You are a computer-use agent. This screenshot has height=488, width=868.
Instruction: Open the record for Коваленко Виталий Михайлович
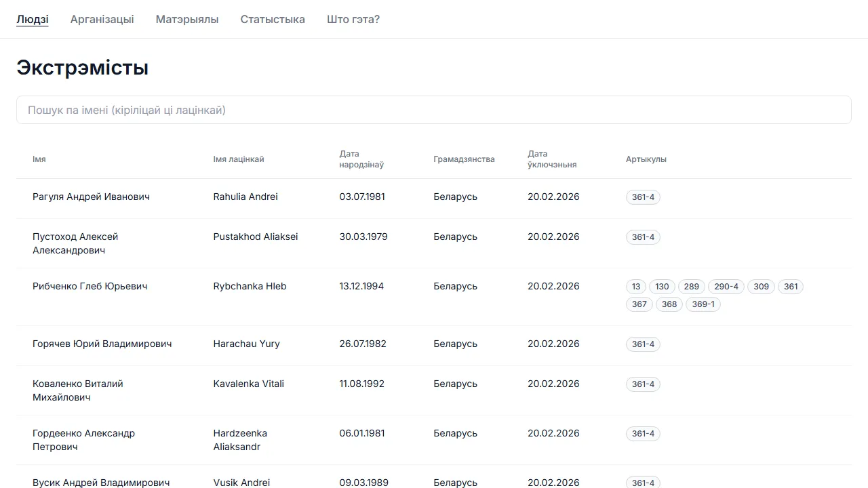[78, 390]
